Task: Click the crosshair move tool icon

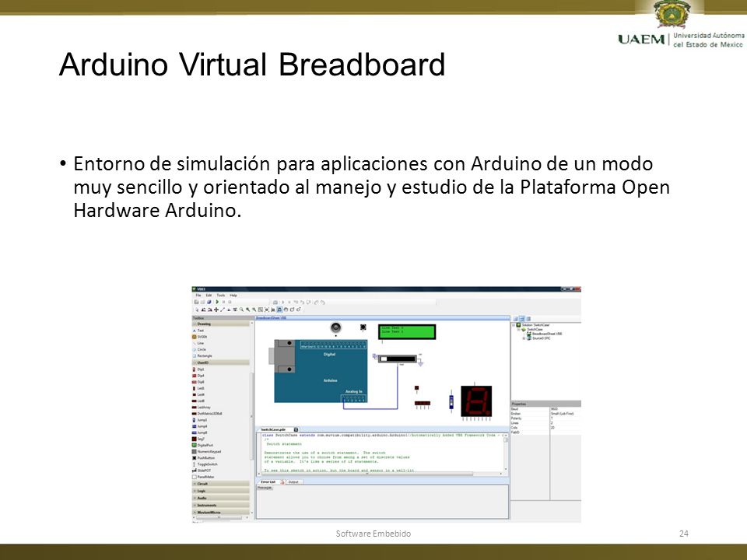Action: pos(216,310)
